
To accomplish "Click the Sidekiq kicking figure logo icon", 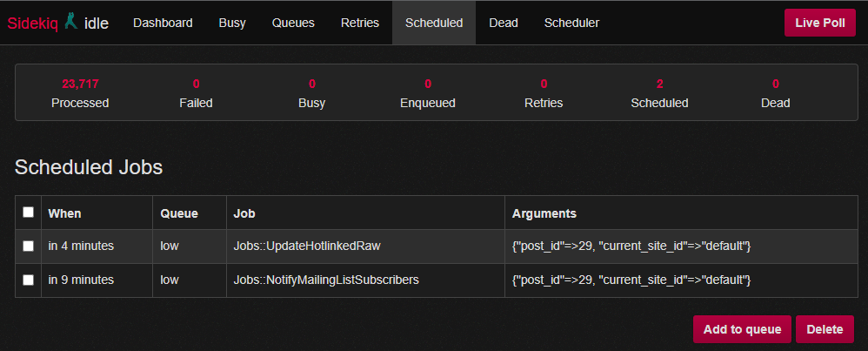I will coord(71,22).
